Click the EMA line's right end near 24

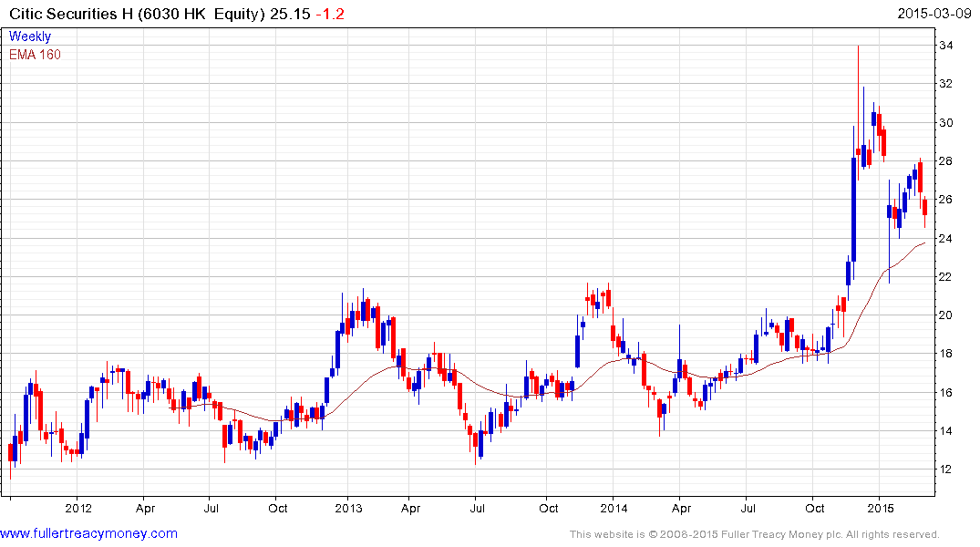923,243
